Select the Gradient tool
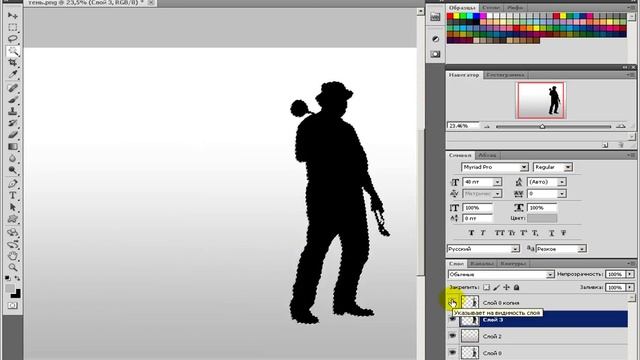The width and height of the screenshot is (640, 360). [x=13, y=147]
